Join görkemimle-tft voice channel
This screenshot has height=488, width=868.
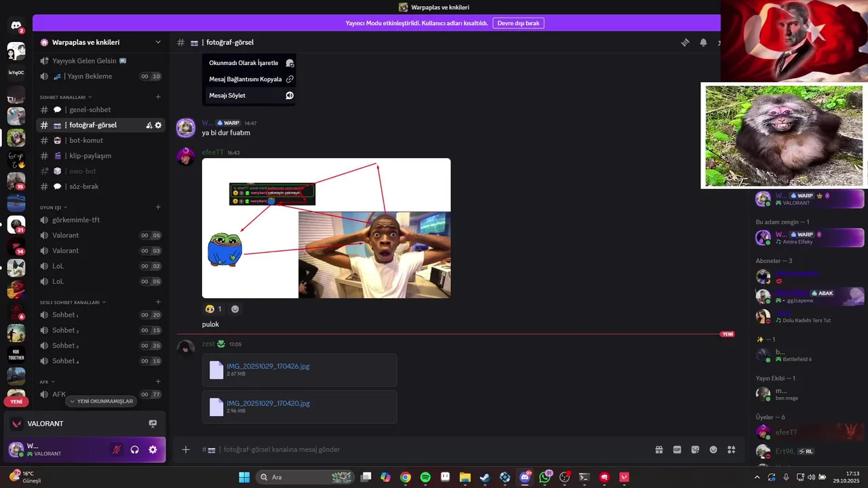pyautogui.click(x=101, y=220)
